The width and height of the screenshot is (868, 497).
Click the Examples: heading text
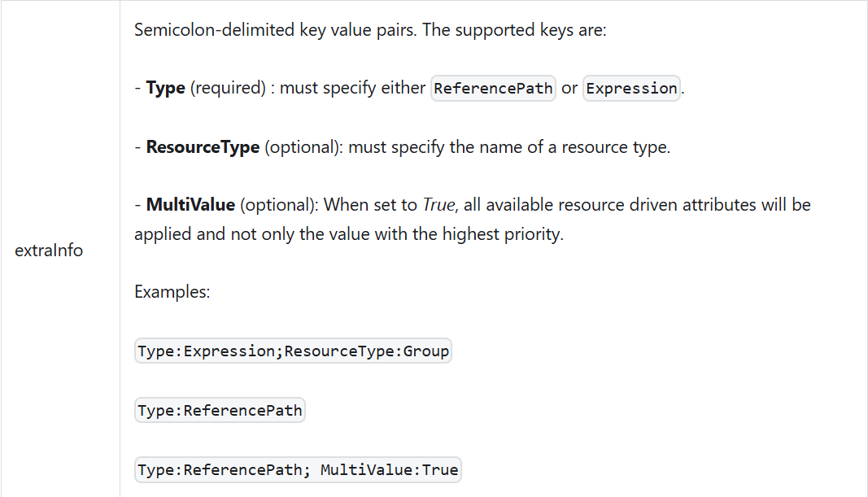[x=172, y=292]
